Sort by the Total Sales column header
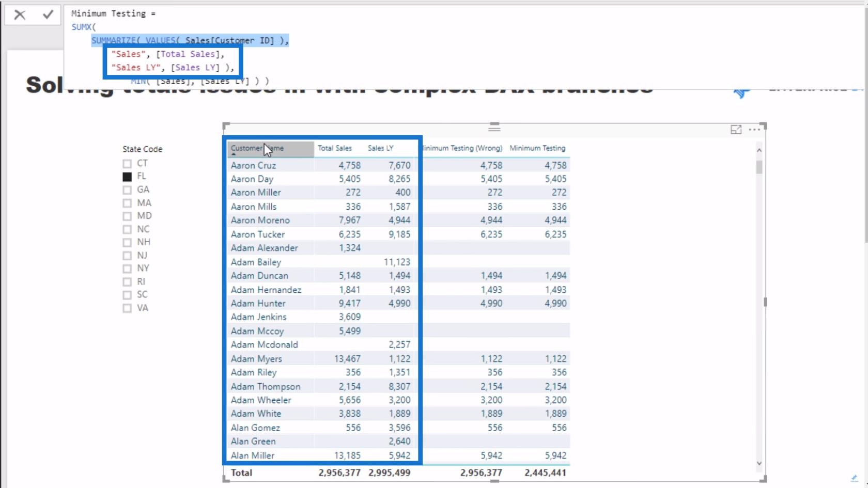The image size is (868, 488). tap(335, 148)
